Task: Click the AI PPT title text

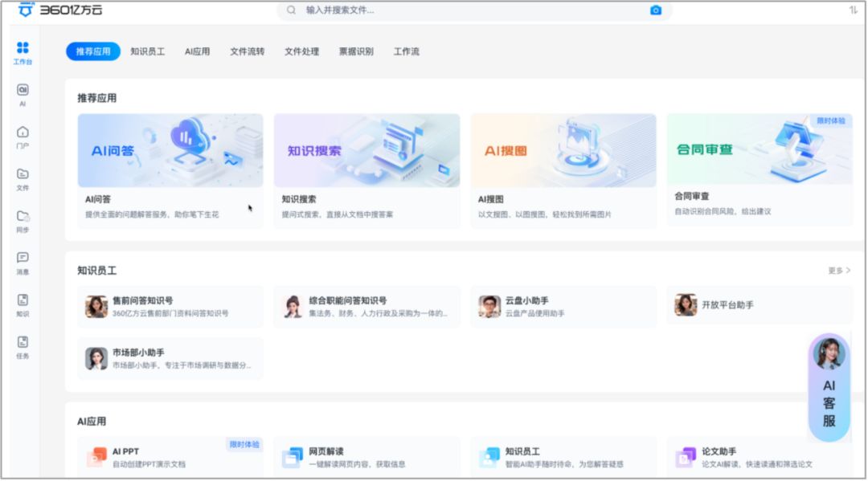Action: pyautogui.click(x=125, y=451)
